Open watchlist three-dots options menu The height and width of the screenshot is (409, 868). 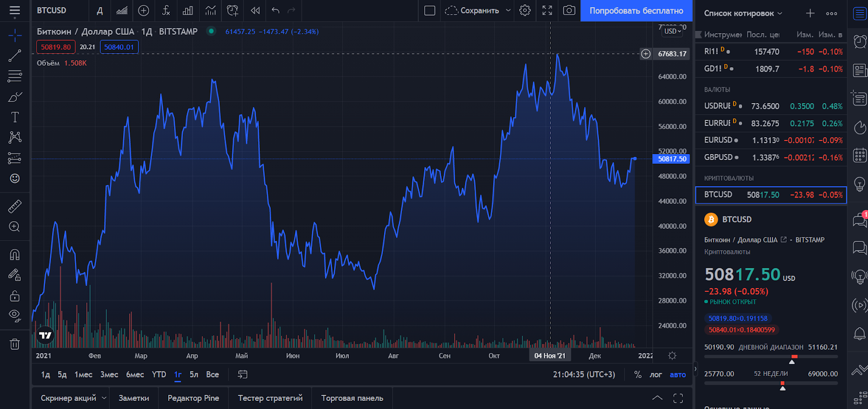point(832,13)
